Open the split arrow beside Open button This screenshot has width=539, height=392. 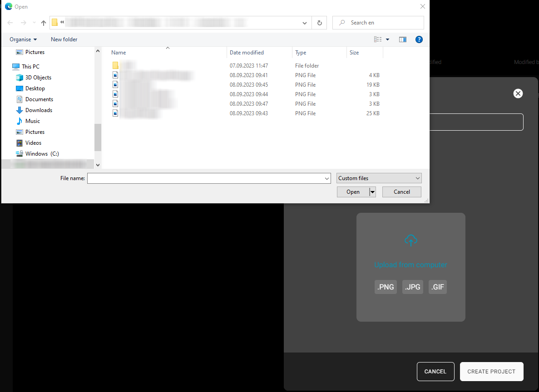click(373, 192)
